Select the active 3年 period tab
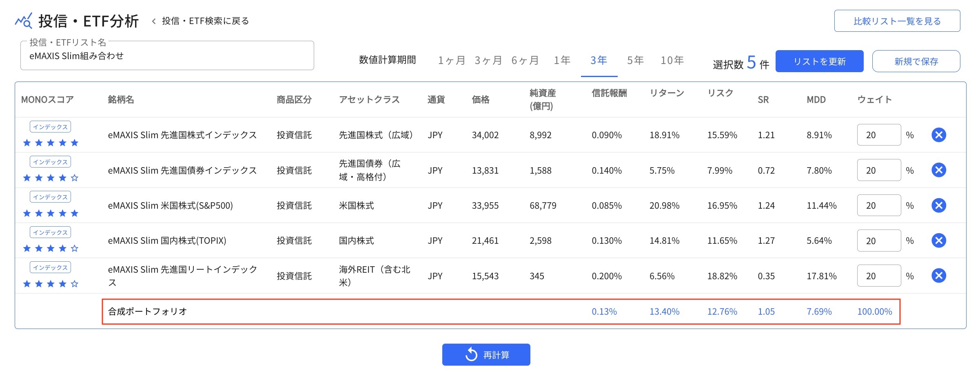 [x=599, y=61]
